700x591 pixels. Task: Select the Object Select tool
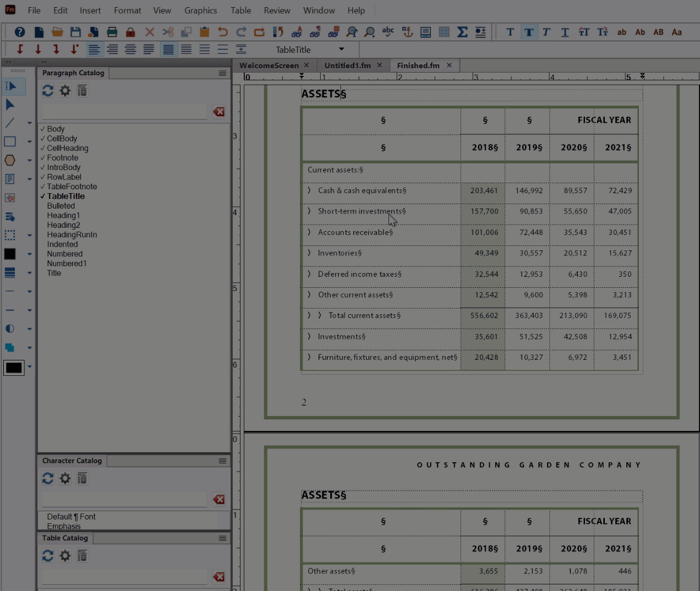(x=9, y=105)
